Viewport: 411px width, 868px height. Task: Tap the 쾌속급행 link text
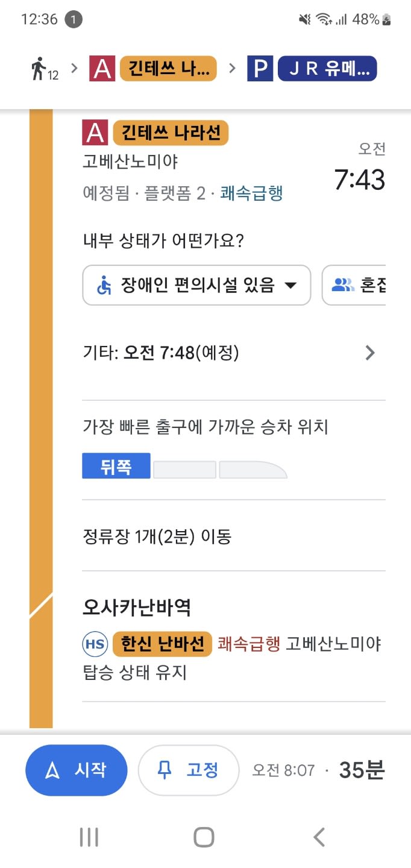point(251,193)
